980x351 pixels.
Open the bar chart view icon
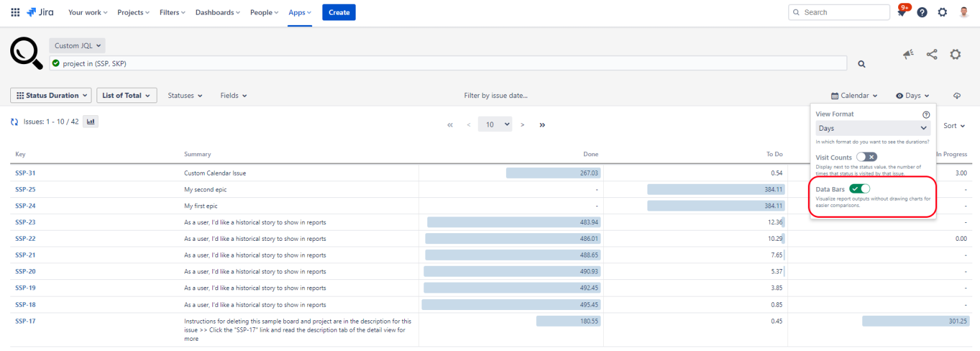(x=90, y=121)
